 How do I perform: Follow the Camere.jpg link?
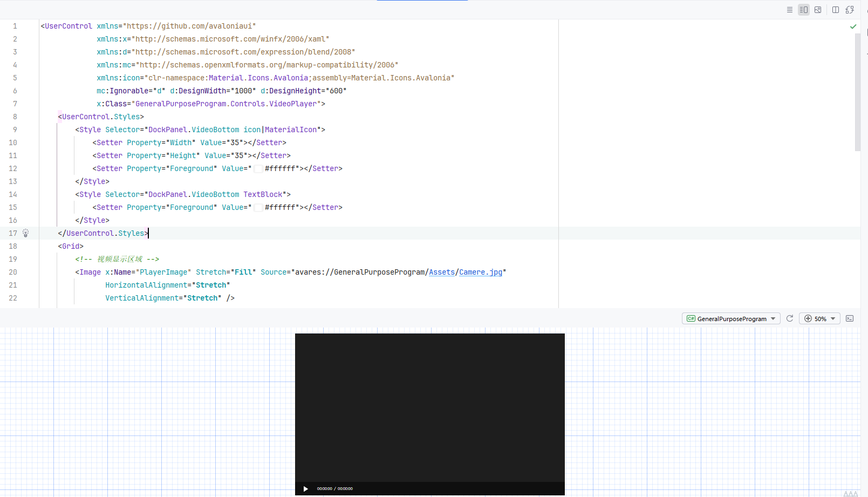[481, 272]
